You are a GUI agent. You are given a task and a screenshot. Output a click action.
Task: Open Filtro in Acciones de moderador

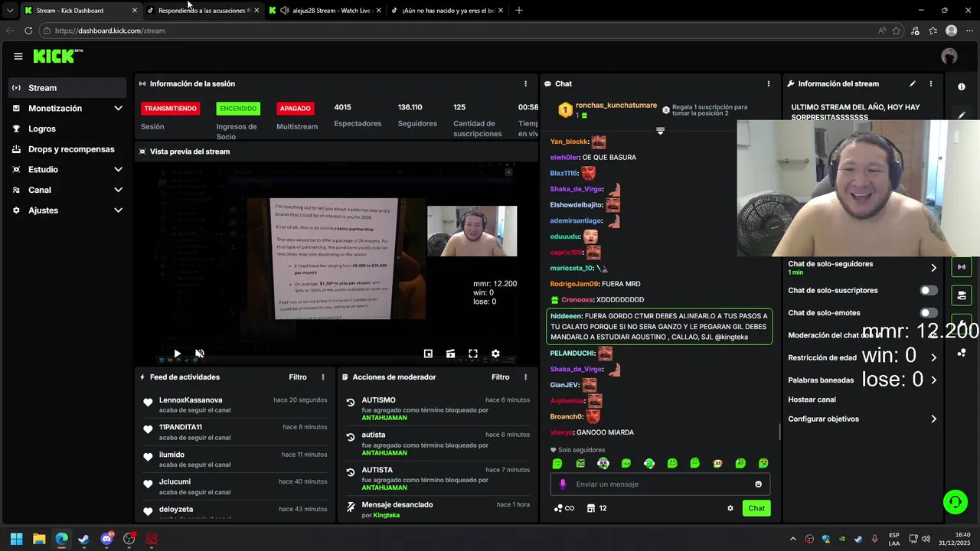(500, 377)
